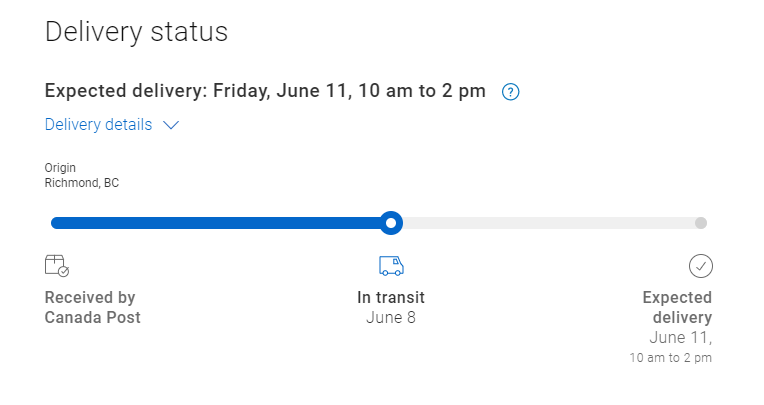Viewport: 764px width, 405px height.
Task: Select the bold "Expected delivery" step label
Action: coord(677,307)
